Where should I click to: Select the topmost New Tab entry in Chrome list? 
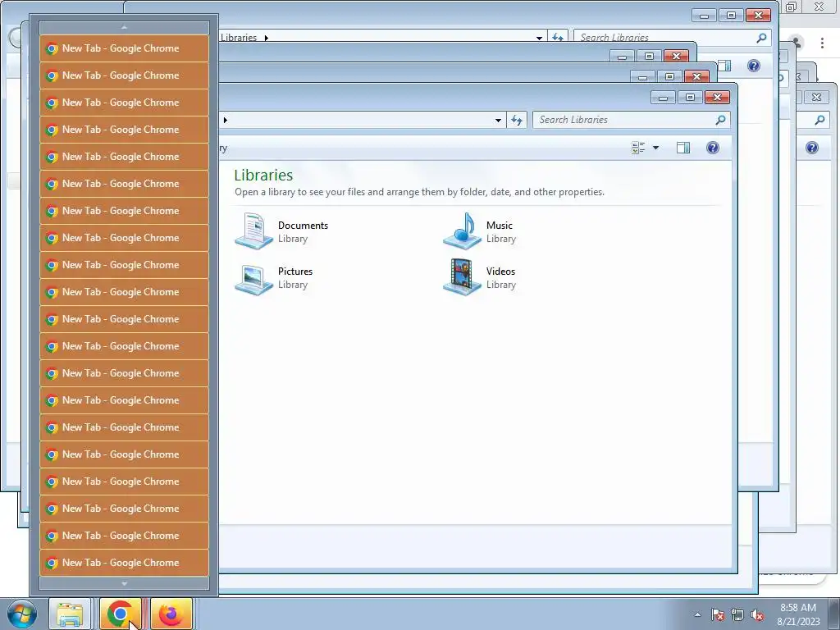coord(124,48)
